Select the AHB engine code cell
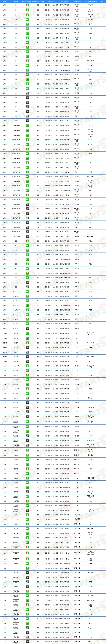 click(x=90, y=348)
